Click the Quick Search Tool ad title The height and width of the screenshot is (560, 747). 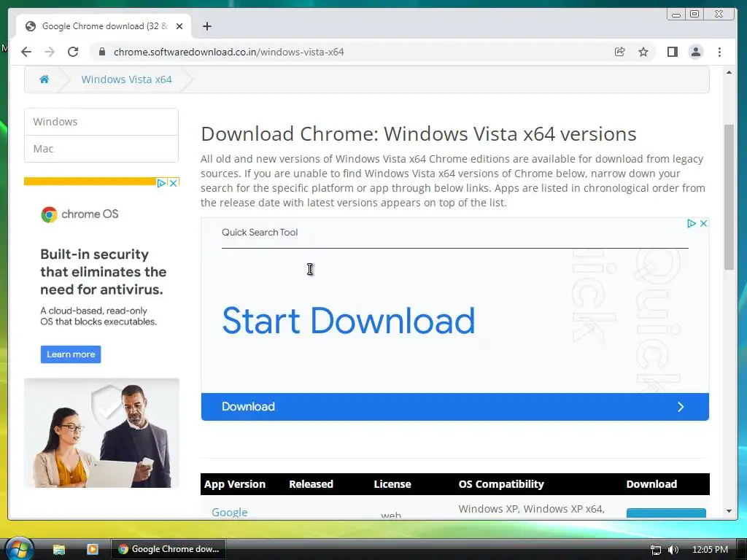(260, 233)
